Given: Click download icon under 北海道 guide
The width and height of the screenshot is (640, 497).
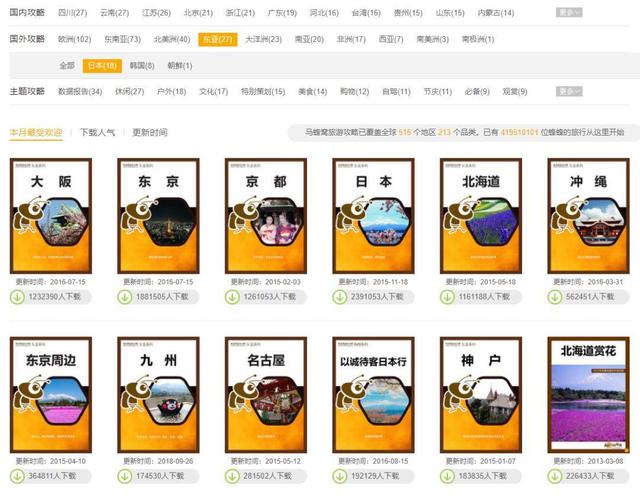Looking at the screenshot, I should tap(447, 297).
